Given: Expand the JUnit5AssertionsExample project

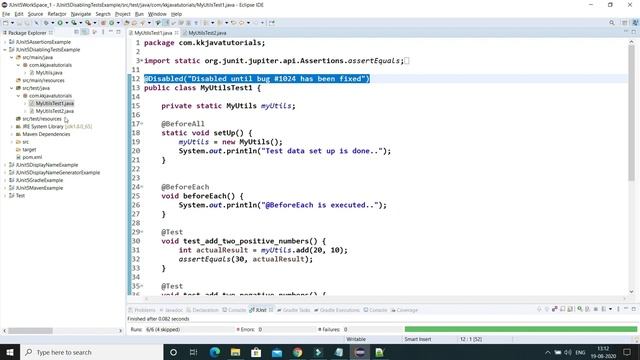Looking at the screenshot, I should pyautogui.click(x=5, y=42).
